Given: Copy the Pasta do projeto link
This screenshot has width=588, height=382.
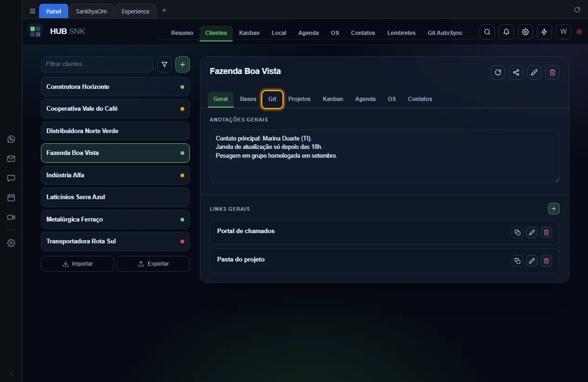Looking at the screenshot, I should coord(517,261).
